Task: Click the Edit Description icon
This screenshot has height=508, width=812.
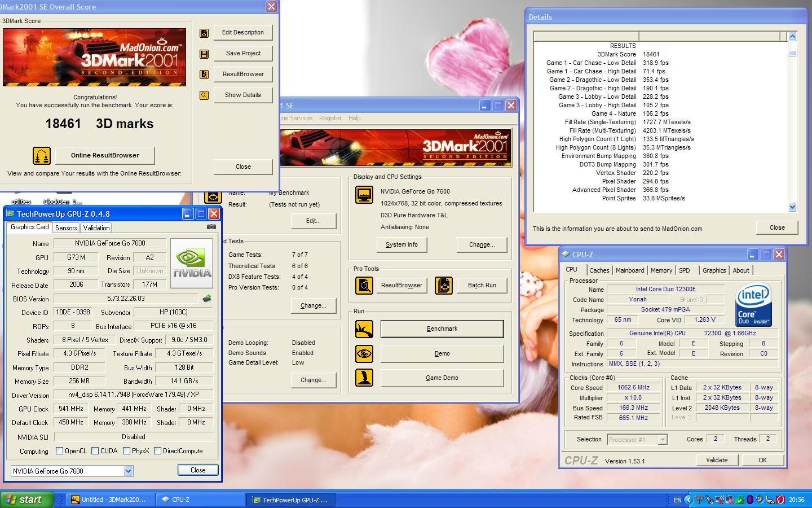Action: (x=204, y=33)
